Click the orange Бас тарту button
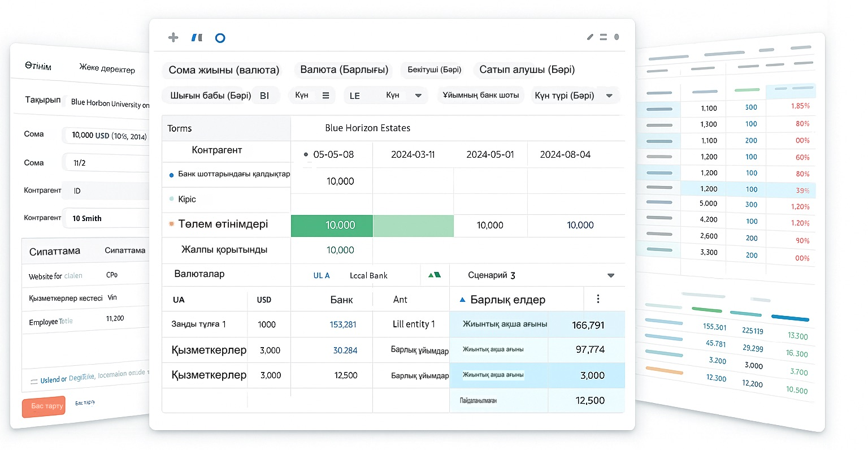Image resolution: width=868 pixels, height=450 pixels. tap(44, 406)
